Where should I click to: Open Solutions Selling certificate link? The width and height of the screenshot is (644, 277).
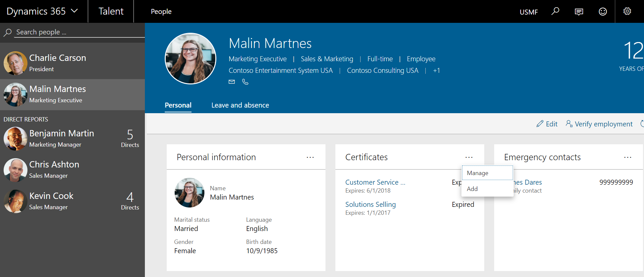click(x=370, y=205)
